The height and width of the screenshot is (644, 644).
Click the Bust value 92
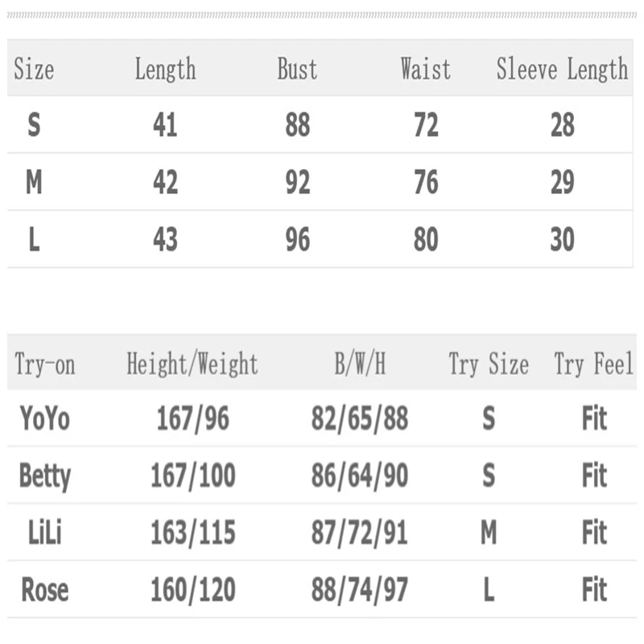pyautogui.click(x=297, y=183)
